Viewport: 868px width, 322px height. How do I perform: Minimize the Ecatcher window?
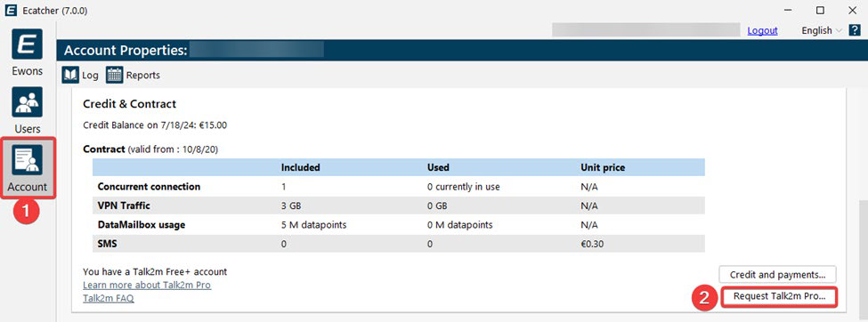[788, 10]
